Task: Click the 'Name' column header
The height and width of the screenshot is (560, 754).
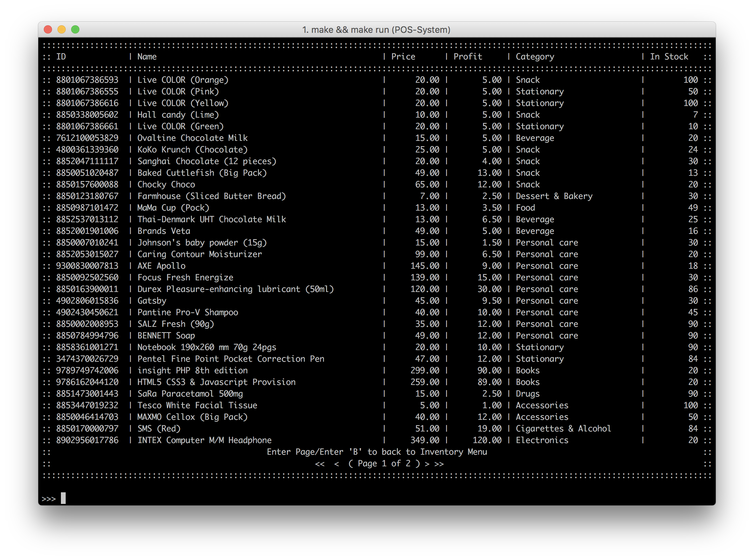Action: click(x=147, y=57)
